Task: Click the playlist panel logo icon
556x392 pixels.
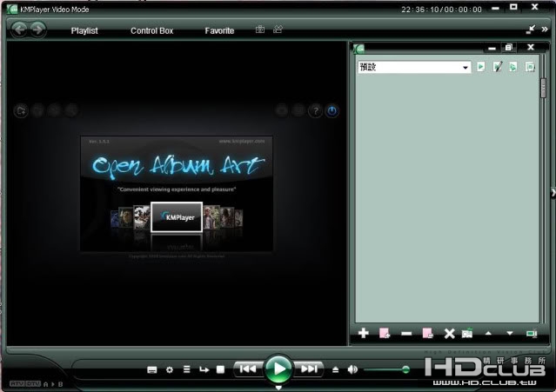Action: 358,49
